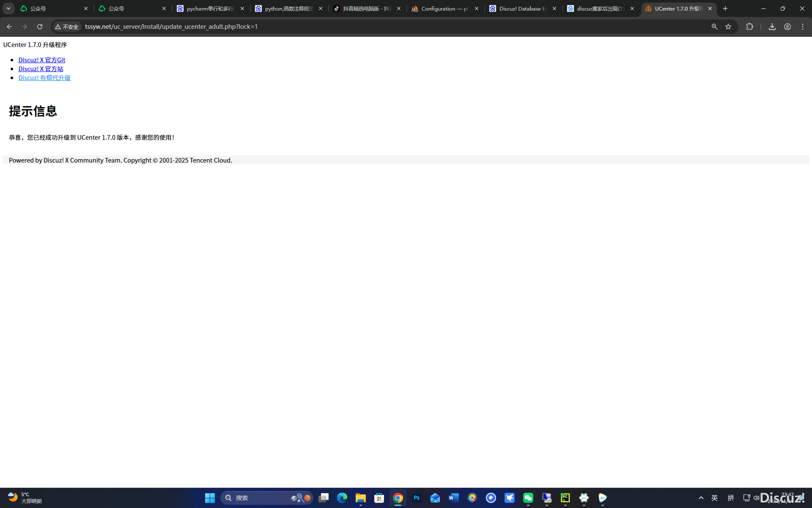Open the Discuz! X 官方站 link
Screen dimensions: 812x508
41,69
